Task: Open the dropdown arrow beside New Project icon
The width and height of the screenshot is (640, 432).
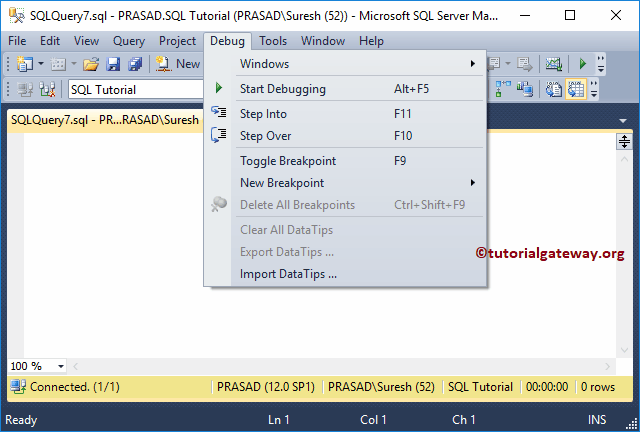Action: [x=40, y=64]
